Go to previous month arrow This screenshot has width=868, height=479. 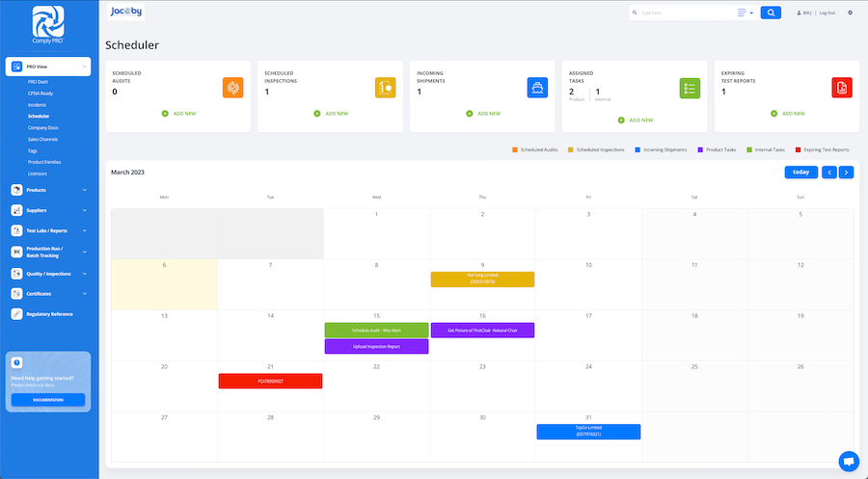point(828,172)
